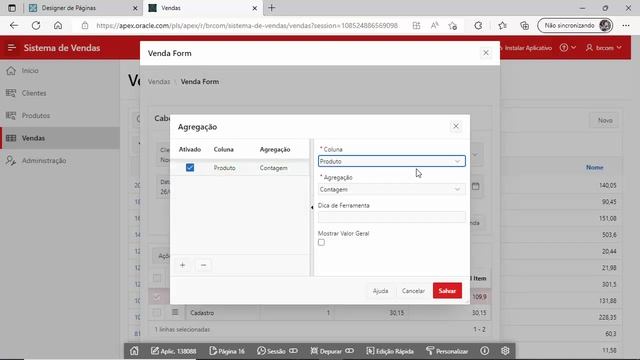Open the brcom user menu

click(x=604, y=48)
